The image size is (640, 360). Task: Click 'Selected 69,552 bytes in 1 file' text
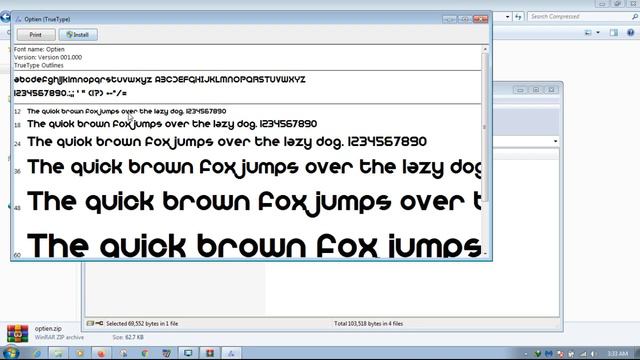click(142, 324)
